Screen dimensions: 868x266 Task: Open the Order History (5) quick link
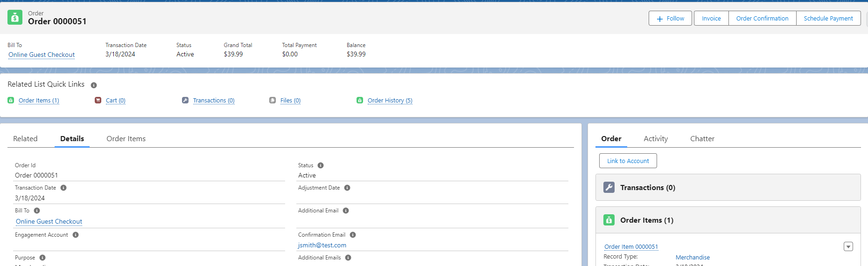point(390,101)
